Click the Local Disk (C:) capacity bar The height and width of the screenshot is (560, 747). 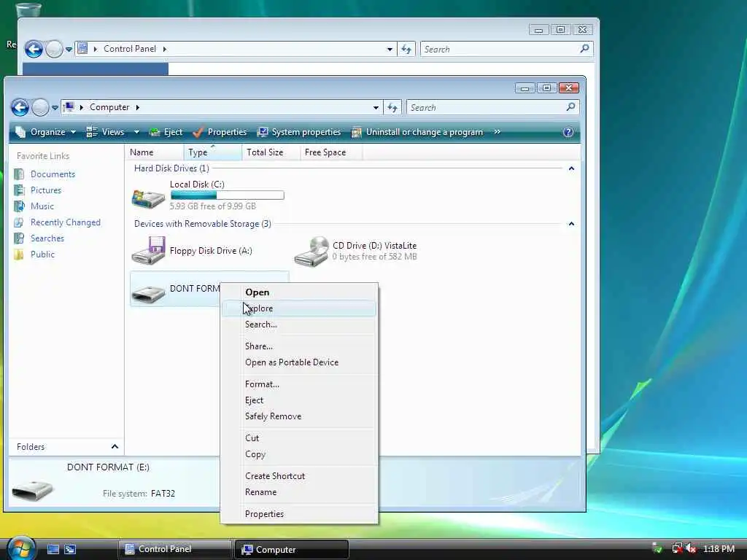click(228, 195)
